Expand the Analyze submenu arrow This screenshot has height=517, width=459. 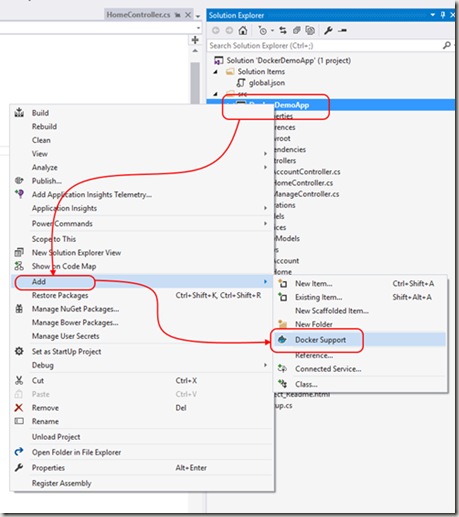point(266,167)
